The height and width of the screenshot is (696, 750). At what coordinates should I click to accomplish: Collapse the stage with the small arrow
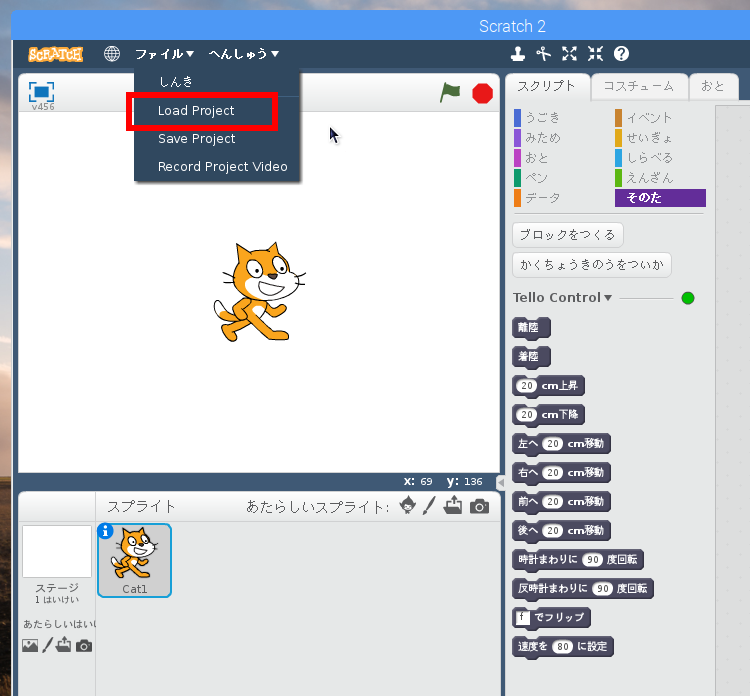pyautogui.click(x=501, y=482)
